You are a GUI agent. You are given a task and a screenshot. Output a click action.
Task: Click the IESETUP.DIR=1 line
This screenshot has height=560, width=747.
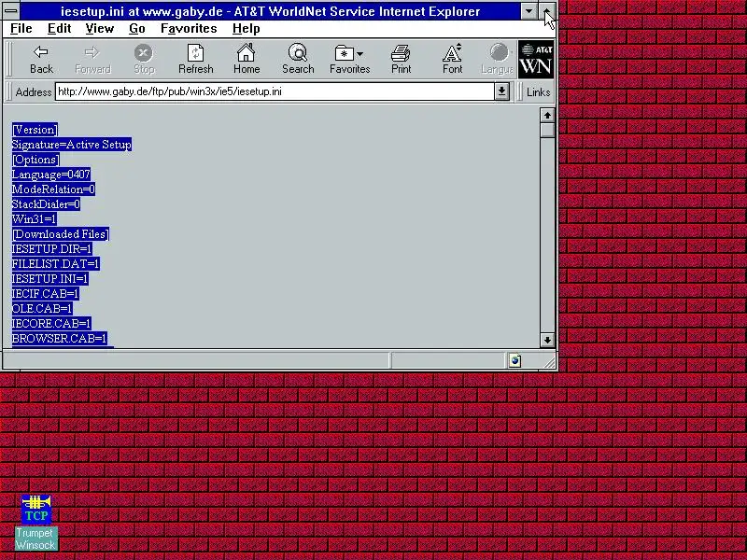point(52,248)
